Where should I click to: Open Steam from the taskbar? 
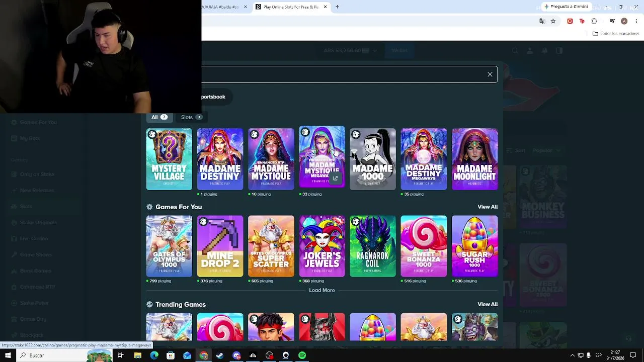[220, 355]
